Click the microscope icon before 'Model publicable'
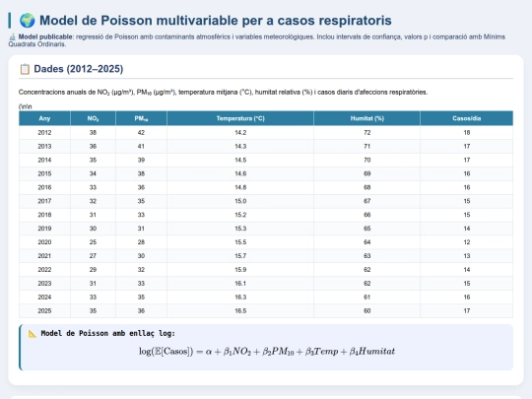Viewport: 532px width, 399px height. (x=12, y=37)
